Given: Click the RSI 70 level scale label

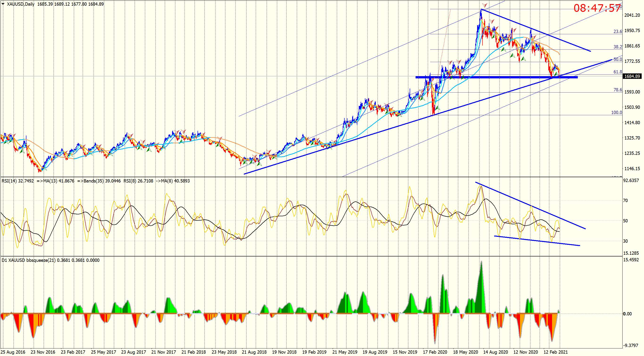Looking at the screenshot, I should (x=625, y=200).
